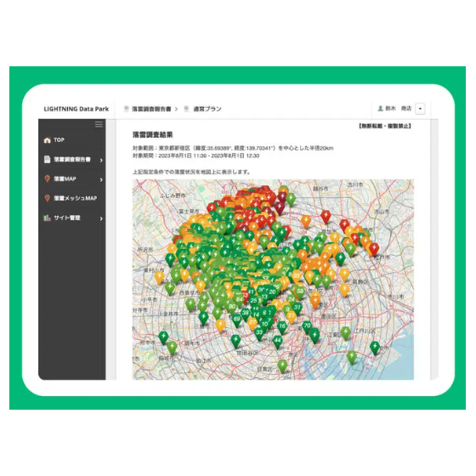Click the 落雷調査報告書 breadcrumb link

click(151, 109)
